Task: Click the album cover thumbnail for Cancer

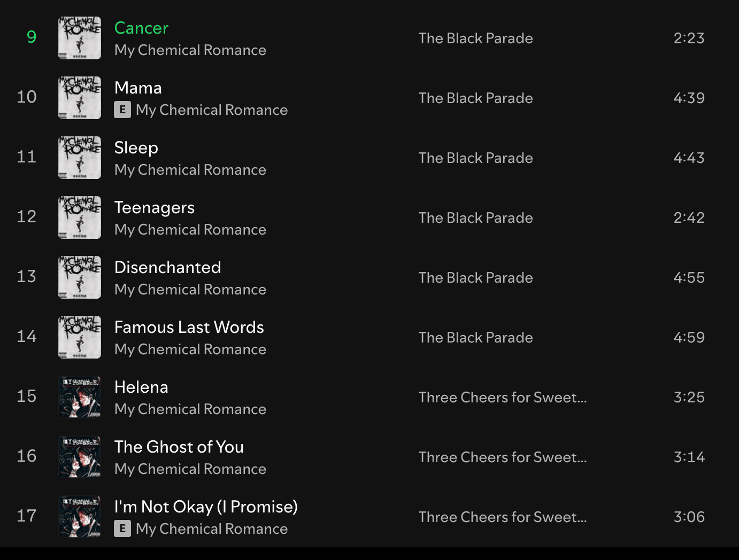Action: point(80,38)
